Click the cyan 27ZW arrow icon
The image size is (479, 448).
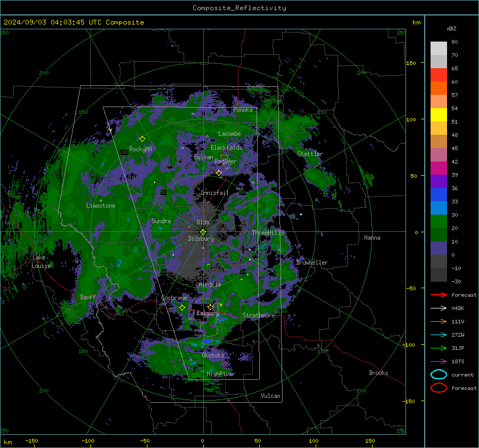(x=439, y=335)
